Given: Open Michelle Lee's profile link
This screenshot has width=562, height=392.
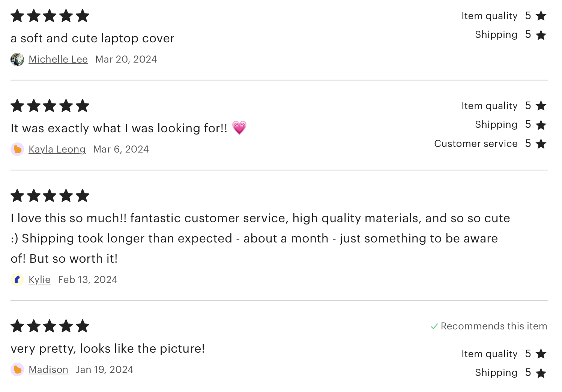Looking at the screenshot, I should pyautogui.click(x=58, y=60).
